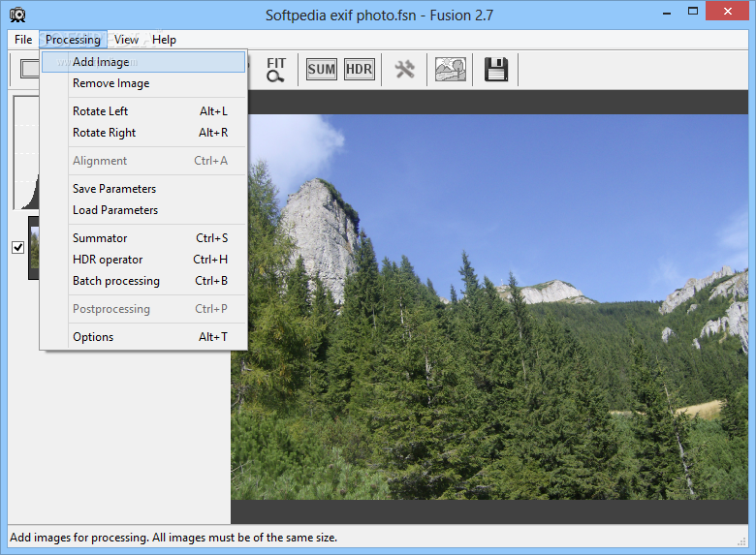The image size is (756, 555).
Task: Click the postprocessing picture icon
Action: click(x=451, y=70)
